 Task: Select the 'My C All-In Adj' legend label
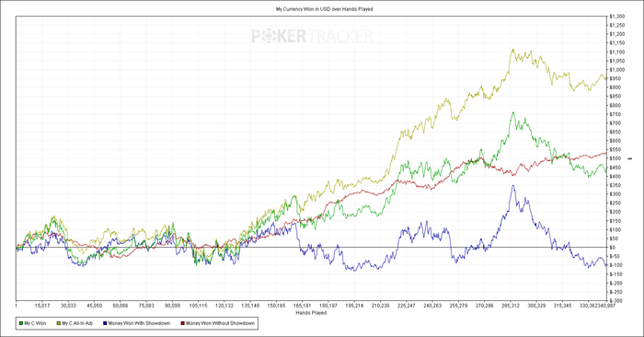coord(77,323)
